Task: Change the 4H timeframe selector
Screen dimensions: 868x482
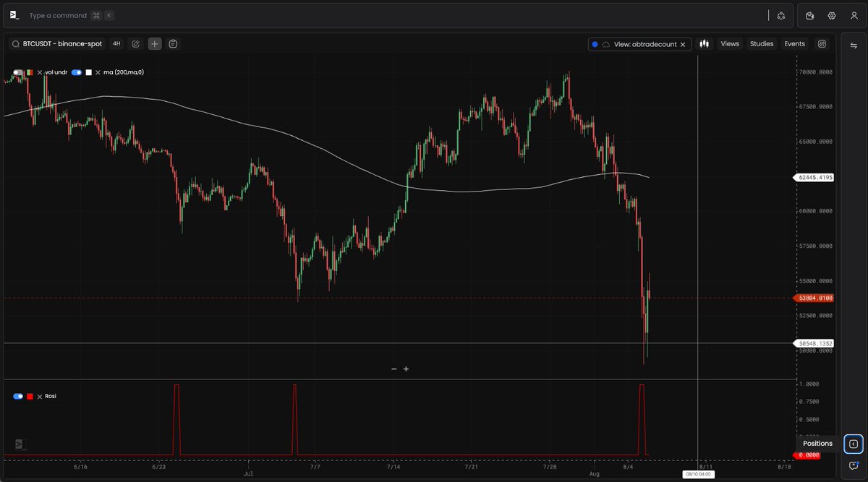Action: (x=116, y=44)
